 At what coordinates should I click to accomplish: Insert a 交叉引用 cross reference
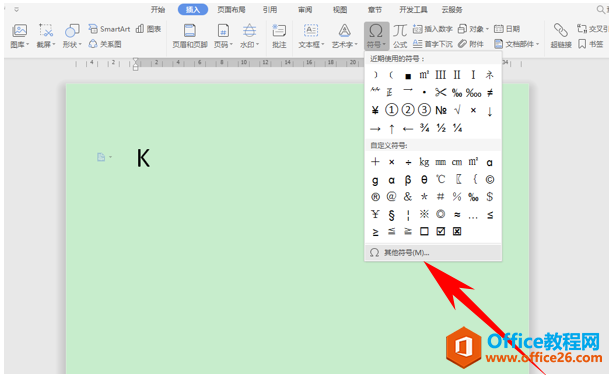pyautogui.click(x=593, y=29)
